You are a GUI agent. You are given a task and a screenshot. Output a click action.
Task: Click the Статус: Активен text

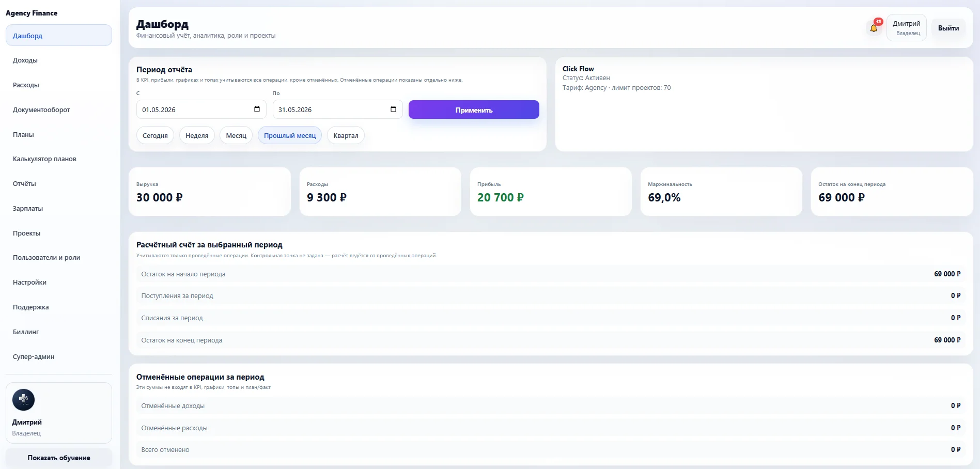point(586,78)
